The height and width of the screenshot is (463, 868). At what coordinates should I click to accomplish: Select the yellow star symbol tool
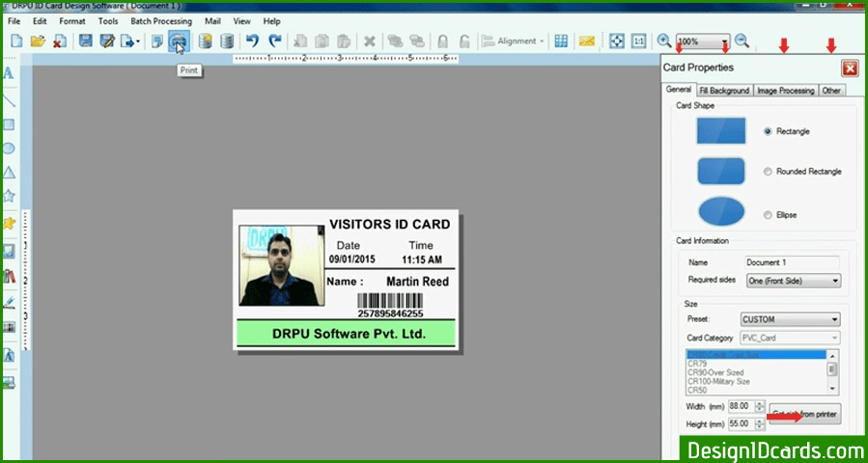pyautogui.click(x=9, y=223)
